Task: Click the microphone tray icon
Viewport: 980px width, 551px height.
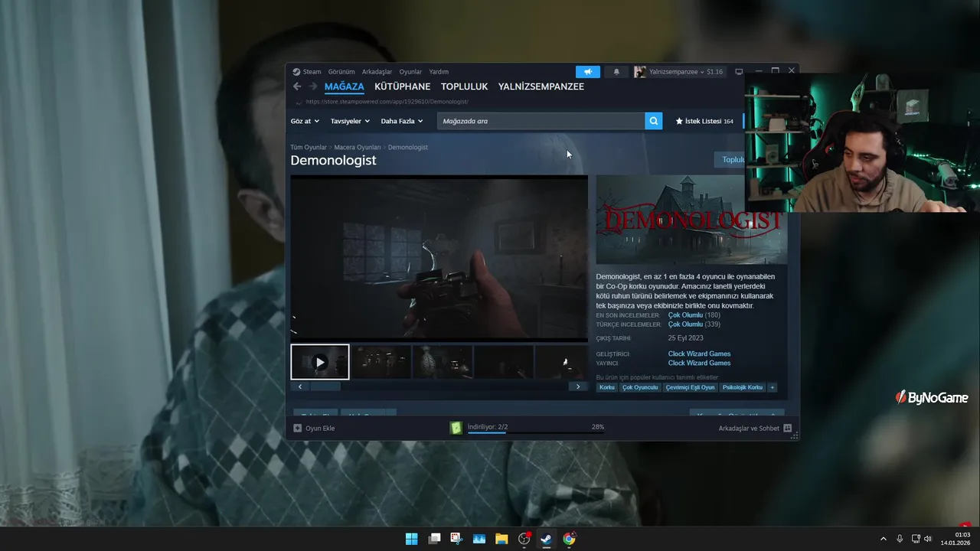Action: click(900, 539)
